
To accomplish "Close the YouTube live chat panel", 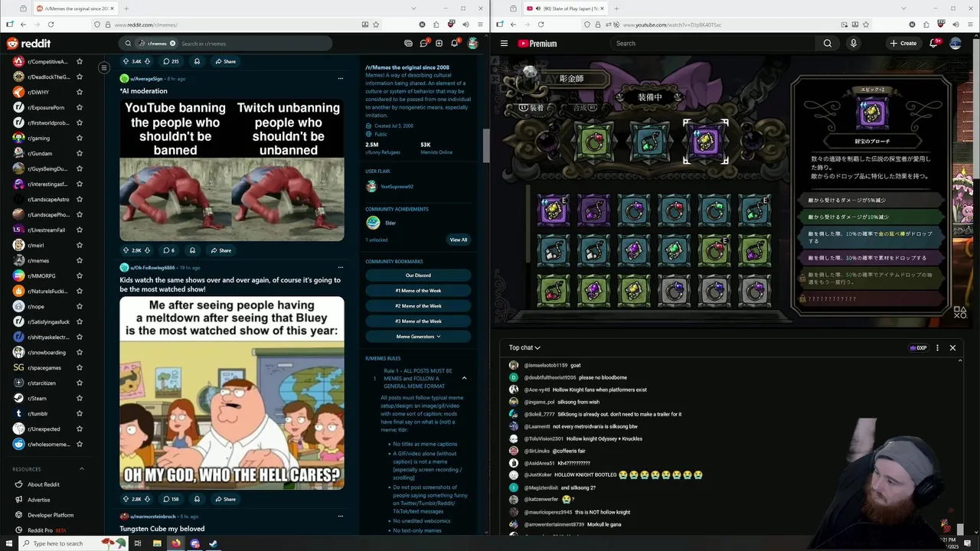I will (952, 347).
